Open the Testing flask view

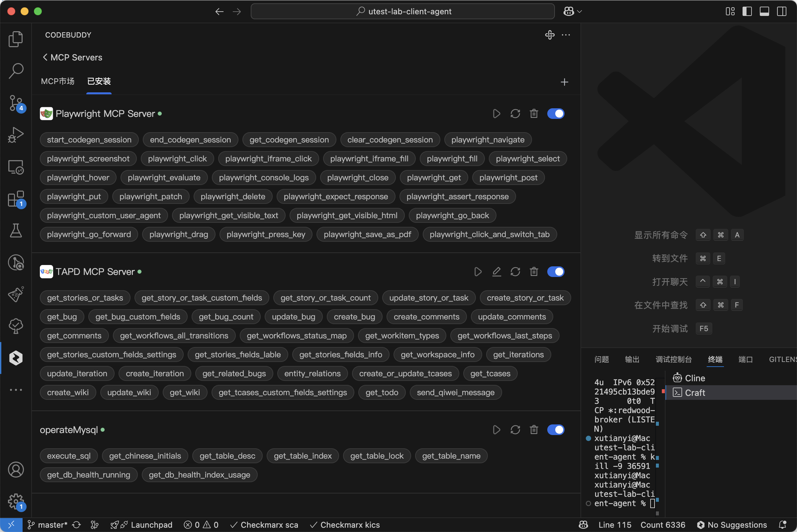[16, 231]
